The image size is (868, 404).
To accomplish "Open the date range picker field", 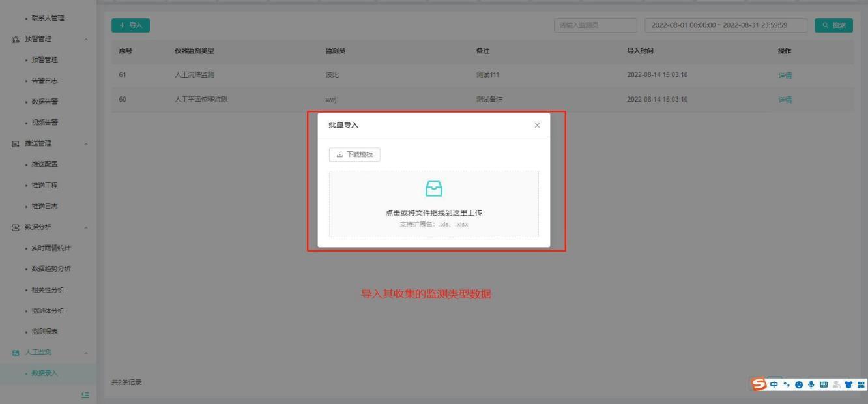I will pyautogui.click(x=725, y=25).
